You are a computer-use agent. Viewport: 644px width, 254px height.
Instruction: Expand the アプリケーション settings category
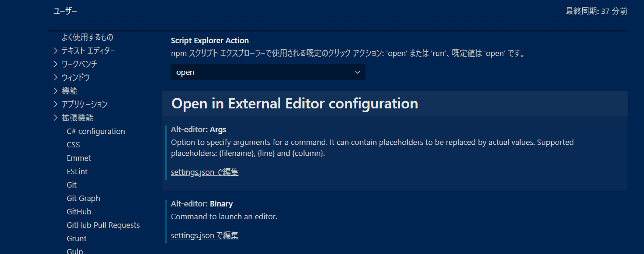(x=56, y=104)
